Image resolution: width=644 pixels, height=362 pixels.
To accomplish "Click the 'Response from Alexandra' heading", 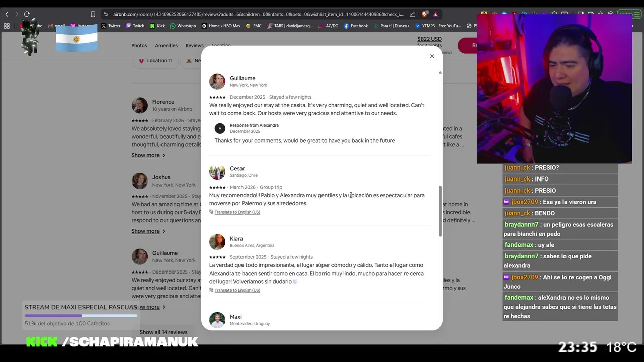I will 254,125.
